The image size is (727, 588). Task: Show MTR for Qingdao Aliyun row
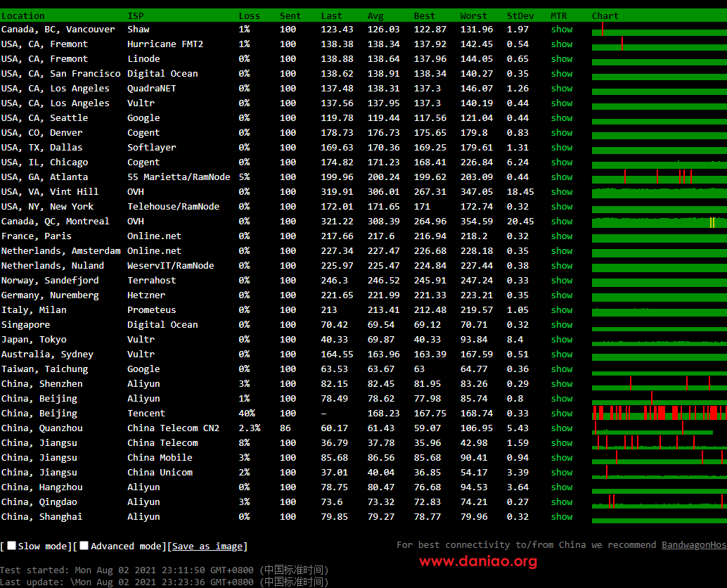562,502
